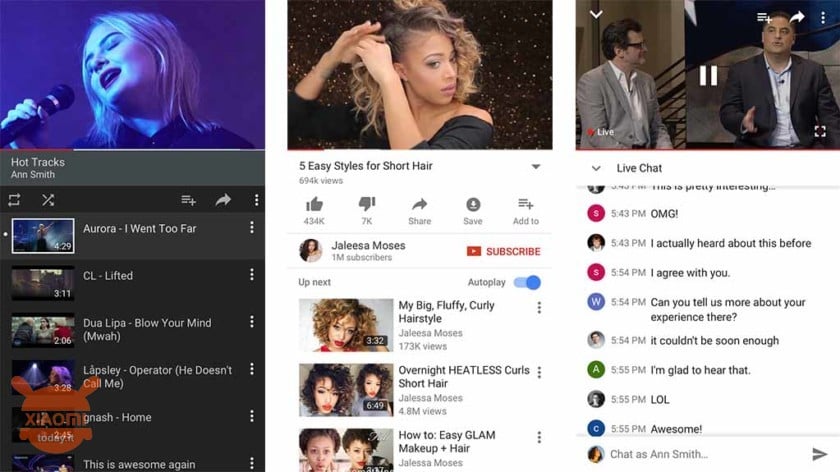Click the Add to button
Viewport: 840px width, 472px height.
(x=526, y=211)
